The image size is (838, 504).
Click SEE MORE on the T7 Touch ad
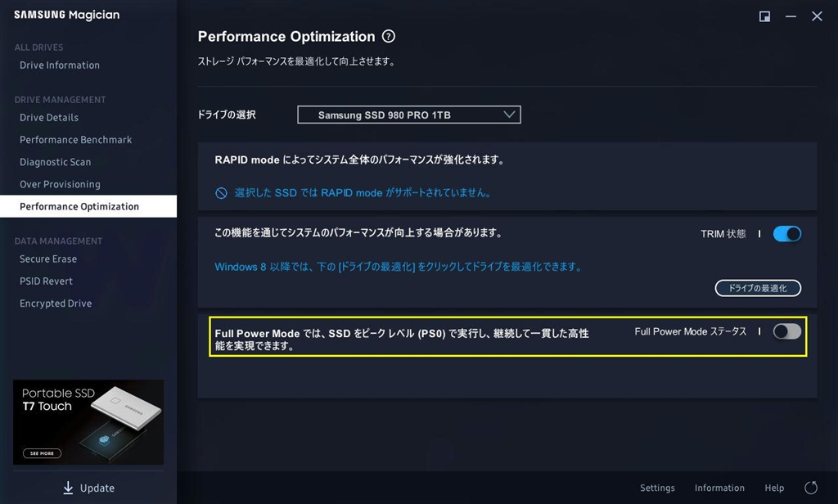tap(43, 453)
